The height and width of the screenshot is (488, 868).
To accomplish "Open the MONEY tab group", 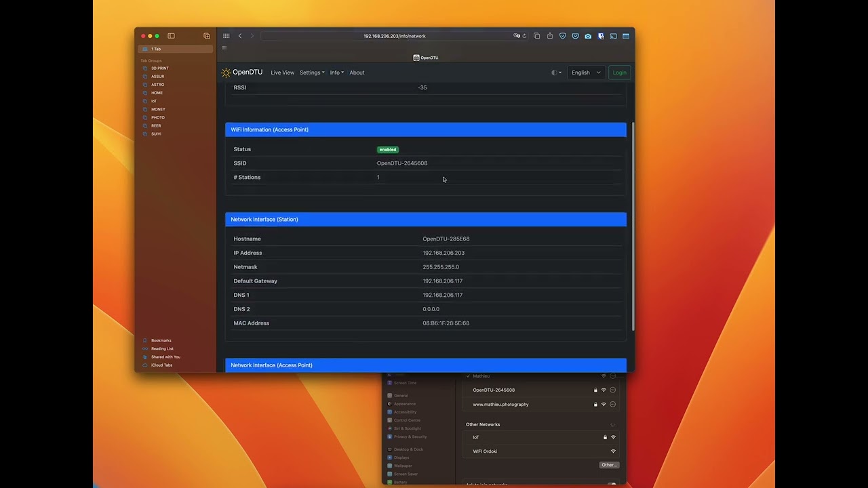I will click(158, 109).
